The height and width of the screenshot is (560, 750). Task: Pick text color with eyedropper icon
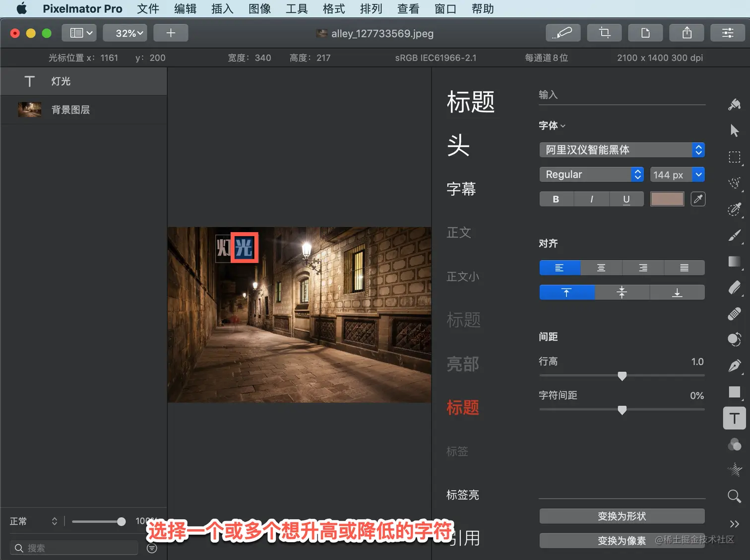click(698, 199)
